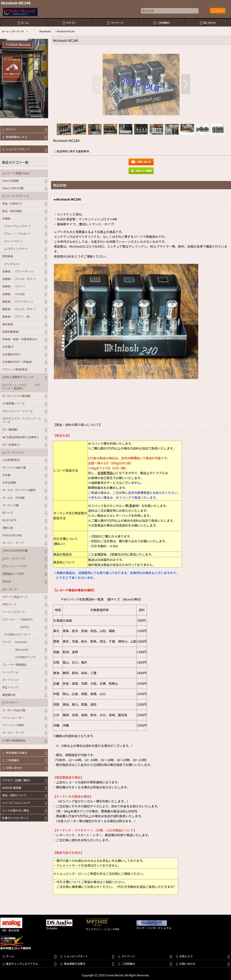Click the DS Audio banner logo
This screenshot has width=231, height=980.
[59, 923]
